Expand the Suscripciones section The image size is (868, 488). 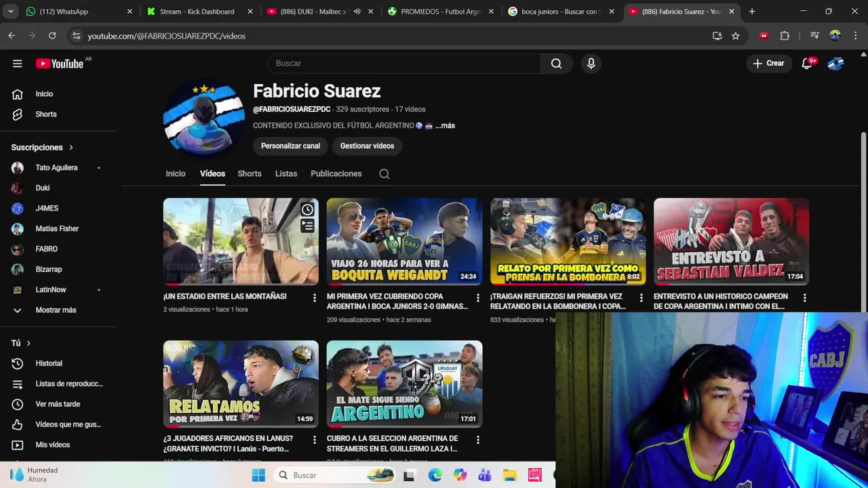[x=42, y=147]
